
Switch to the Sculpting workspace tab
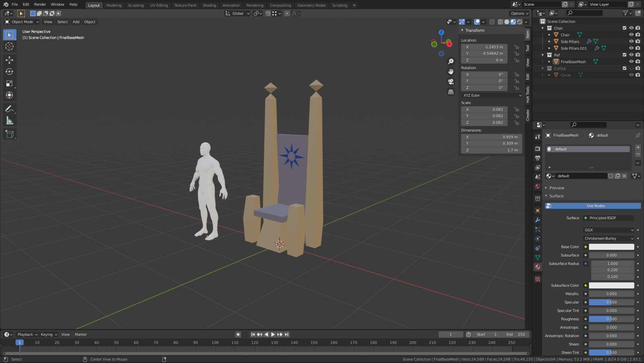[x=136, y=5]
